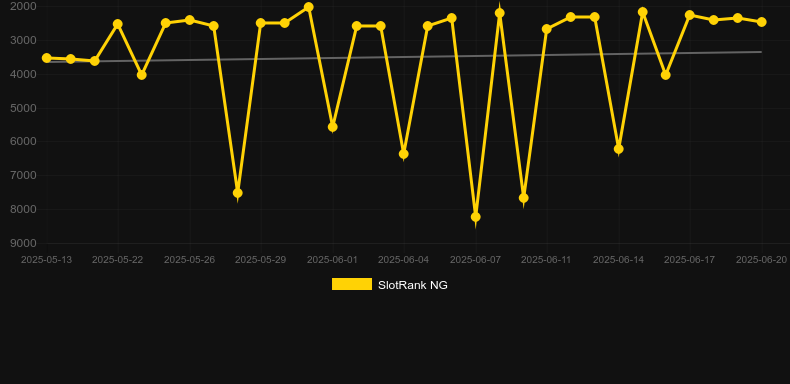Click the 2025-05-29 x-axis date label
This screenshot has width=790, height=384.
(260, 260)
